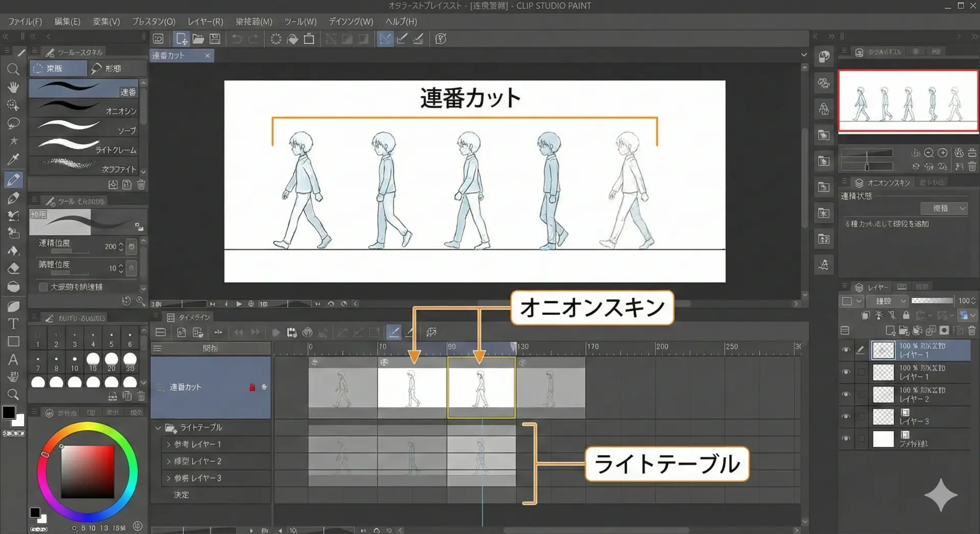Select the Eyedropper tool

click(x=13, y=159)
